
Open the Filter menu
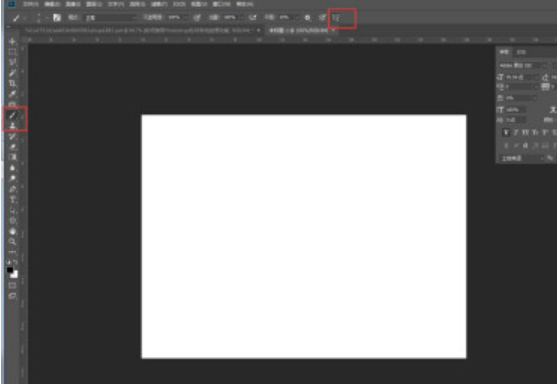coord(158,4)
